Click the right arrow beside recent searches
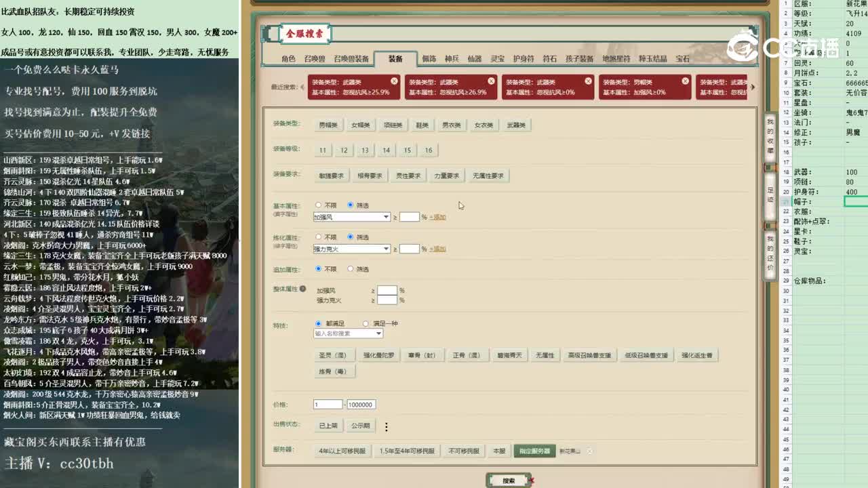Screen dimensions: 868x488 pyautogui.click(x=753, y=87)
